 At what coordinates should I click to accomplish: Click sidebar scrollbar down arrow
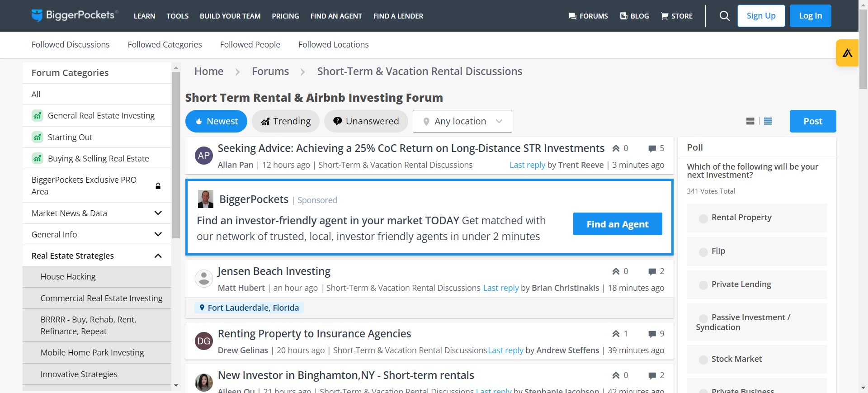[x=176, y=386]
